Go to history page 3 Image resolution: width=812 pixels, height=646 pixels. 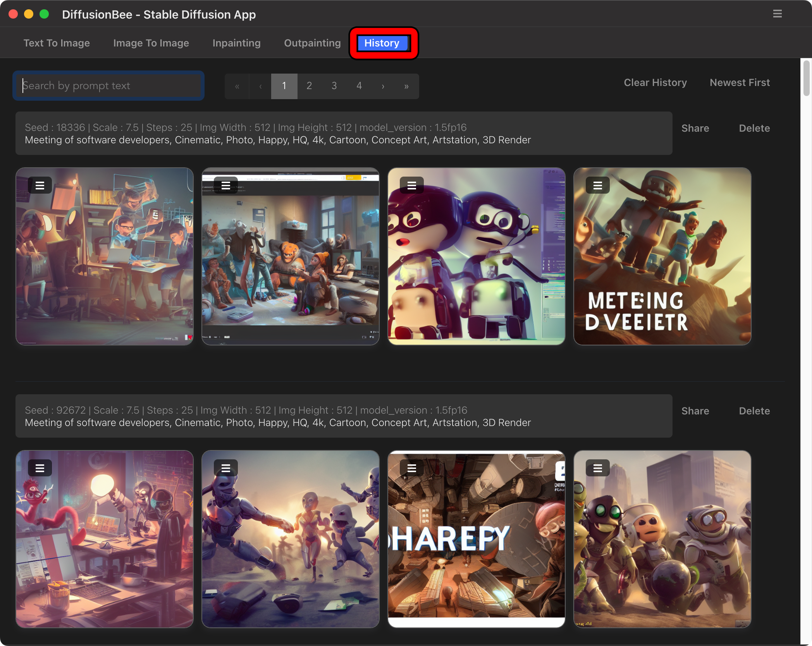[x=334, y=86]
